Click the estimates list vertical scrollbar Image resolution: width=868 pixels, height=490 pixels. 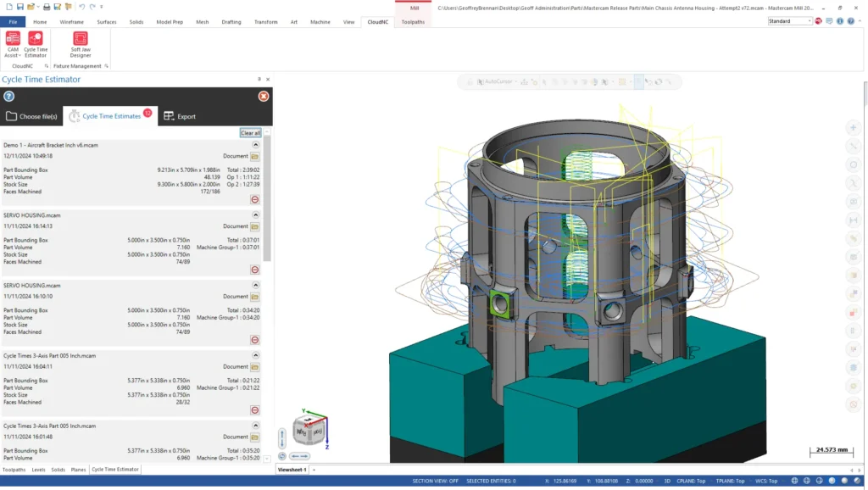267,198
